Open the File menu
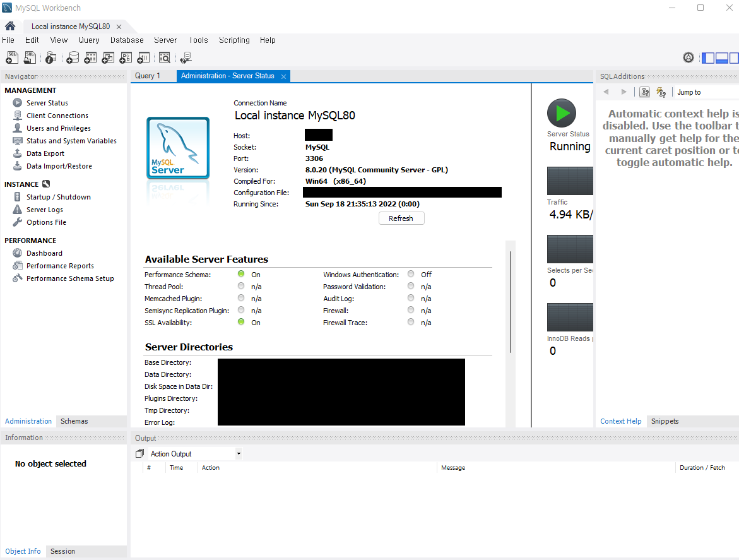The height and width of the screenshot is (560, 739). tap(8, 40)
